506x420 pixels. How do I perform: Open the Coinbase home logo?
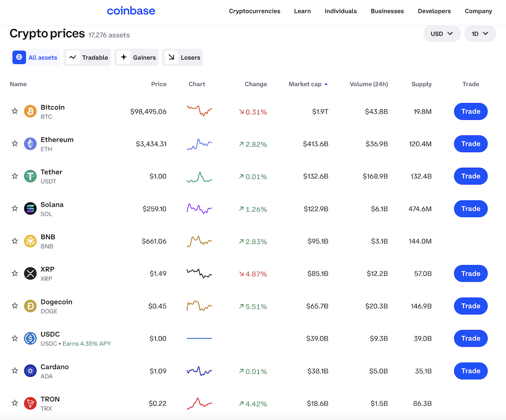(x=131, y=11)
